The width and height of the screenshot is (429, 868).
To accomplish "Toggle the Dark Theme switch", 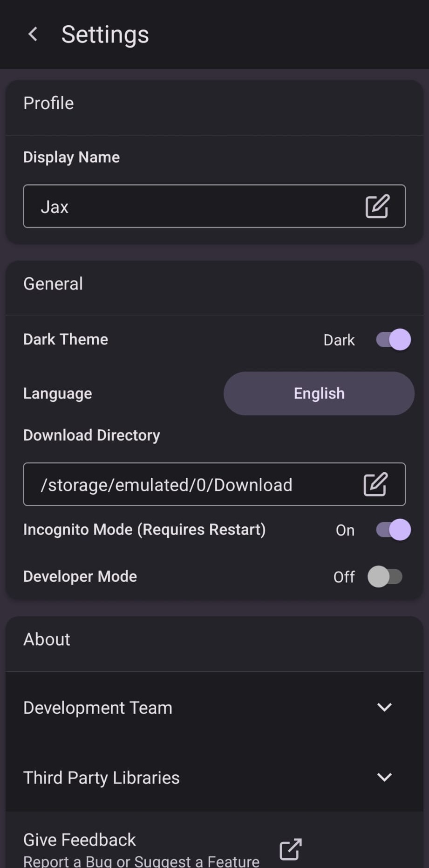I will (x=394, y=339).
